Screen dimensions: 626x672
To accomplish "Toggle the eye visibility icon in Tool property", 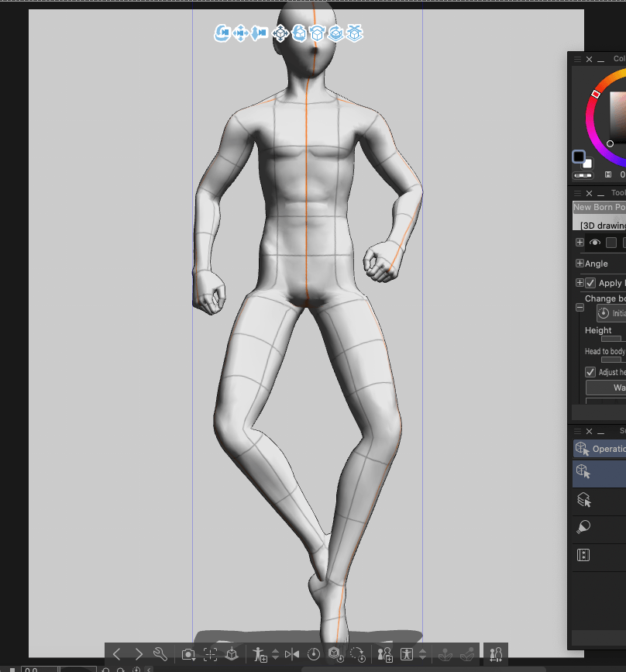I will click(x=595, y=243).
